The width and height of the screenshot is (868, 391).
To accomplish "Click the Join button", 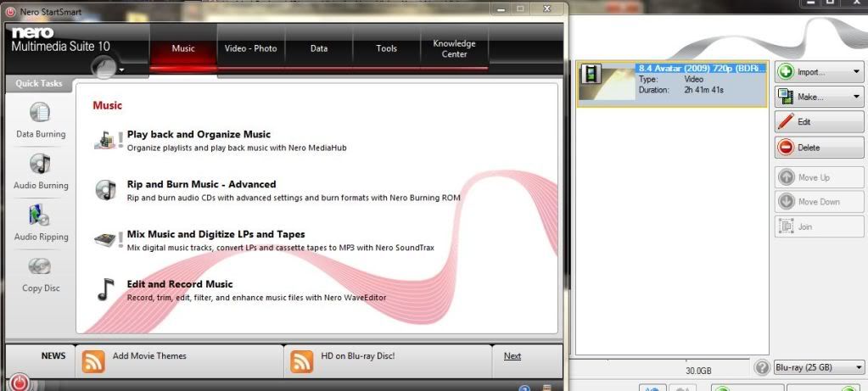I will [x=819, y=226].
